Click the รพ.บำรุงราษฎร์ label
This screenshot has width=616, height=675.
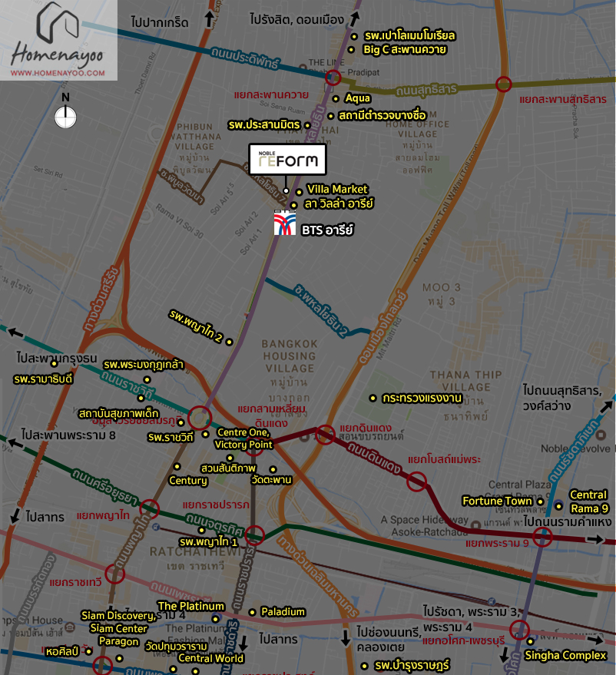click(x=412, y=666)
